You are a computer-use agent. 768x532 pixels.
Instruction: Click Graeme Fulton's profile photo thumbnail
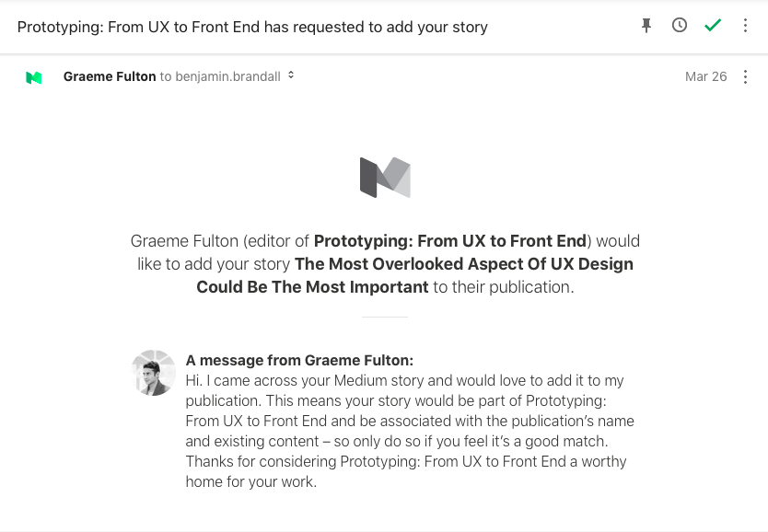point(154,373)
